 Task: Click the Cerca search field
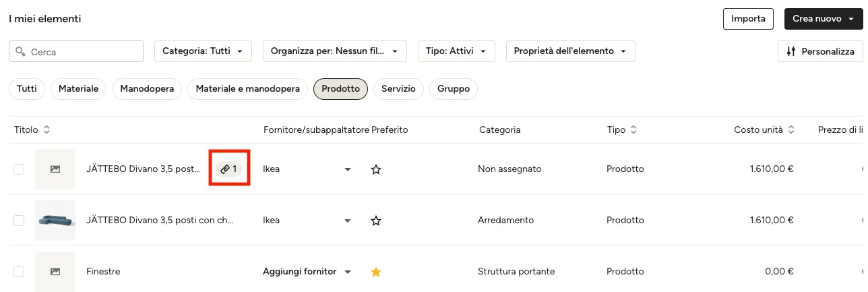coord(76,51)
